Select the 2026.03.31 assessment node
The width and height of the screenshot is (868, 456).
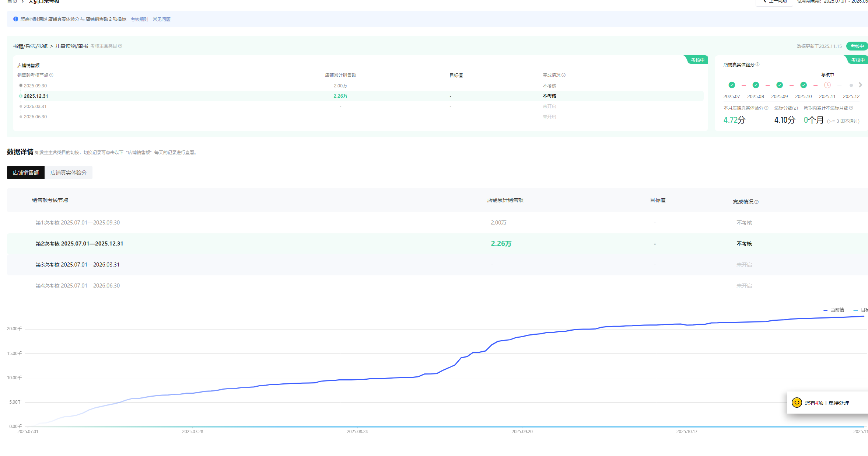[35, 107]
